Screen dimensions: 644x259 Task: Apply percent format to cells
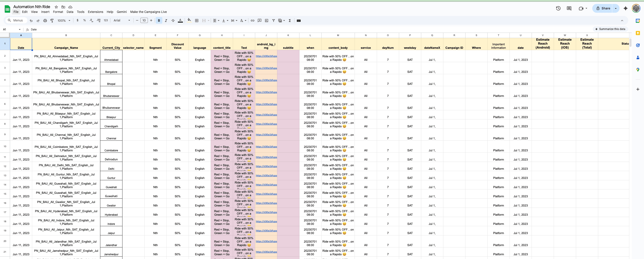click(x=85, y=21)
